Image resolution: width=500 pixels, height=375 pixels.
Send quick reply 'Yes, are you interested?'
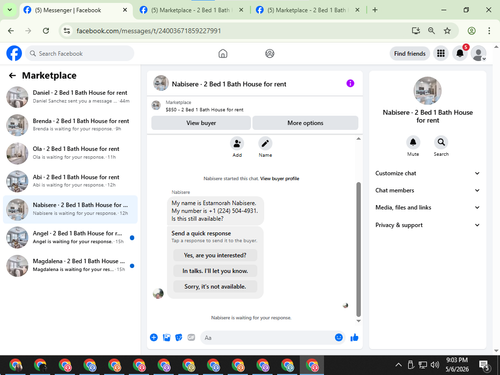215,255
